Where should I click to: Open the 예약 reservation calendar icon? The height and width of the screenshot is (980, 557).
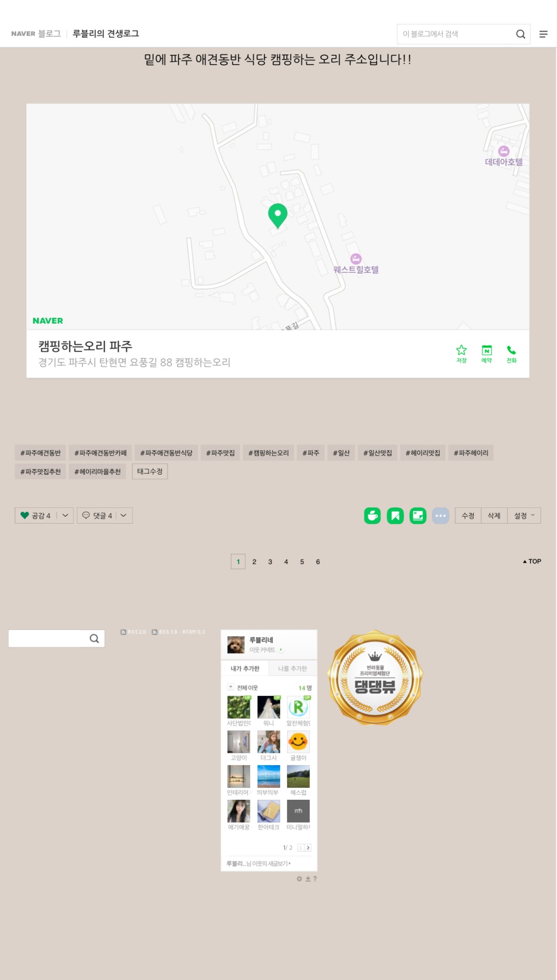pyautogui.click(x=486, y=354)
